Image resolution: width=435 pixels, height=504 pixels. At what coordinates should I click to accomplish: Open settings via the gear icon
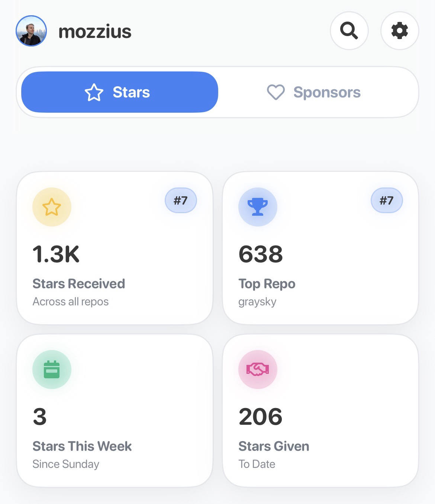tap(400, 31)
